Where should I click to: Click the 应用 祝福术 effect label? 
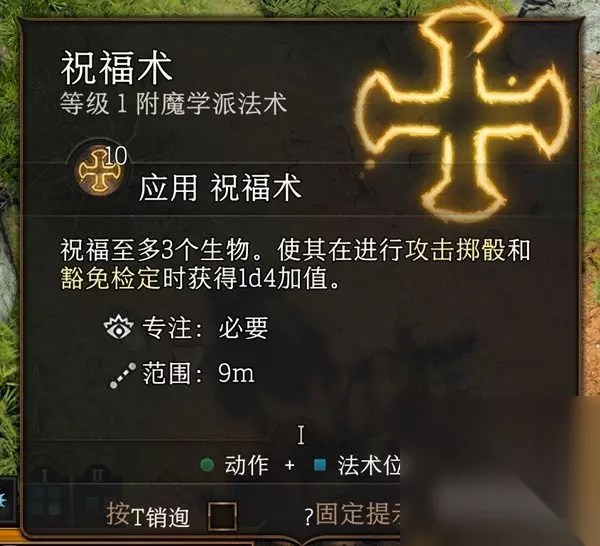(220, 188)
